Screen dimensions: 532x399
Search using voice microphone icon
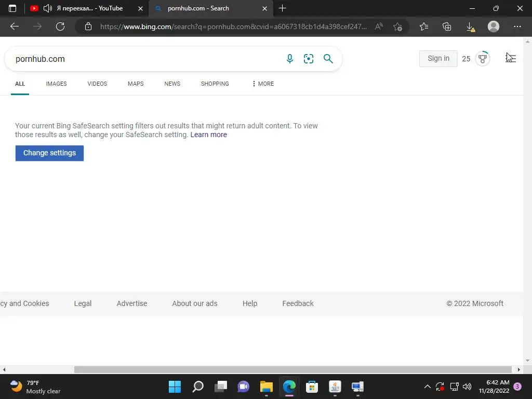coord(290,59)
